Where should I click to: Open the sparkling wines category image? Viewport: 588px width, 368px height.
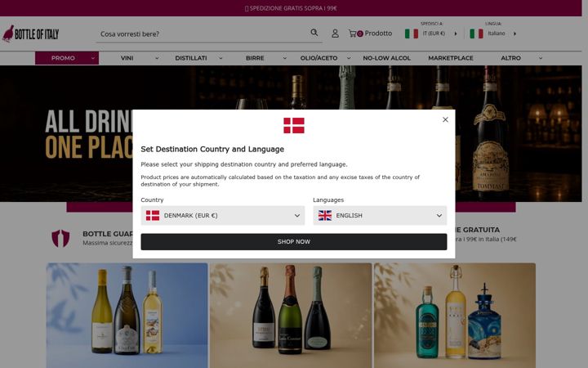pyautogui.click(x=291, y=316)
